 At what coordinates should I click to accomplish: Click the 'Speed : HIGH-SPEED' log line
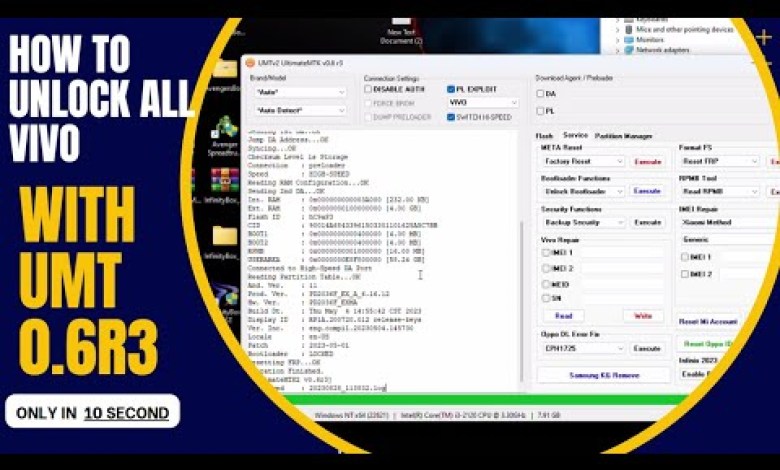tap(298, 174)
